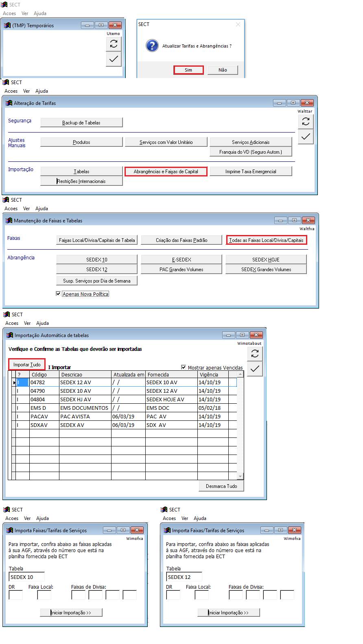Select row with code 04782
Screen dimensions: 363x644
(124, 382)
